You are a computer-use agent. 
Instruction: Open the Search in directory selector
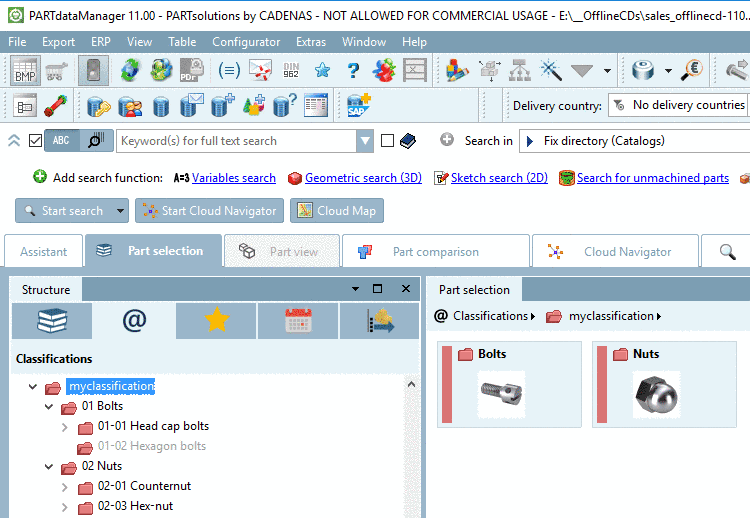pyautogui.click(x=635, y=141)
